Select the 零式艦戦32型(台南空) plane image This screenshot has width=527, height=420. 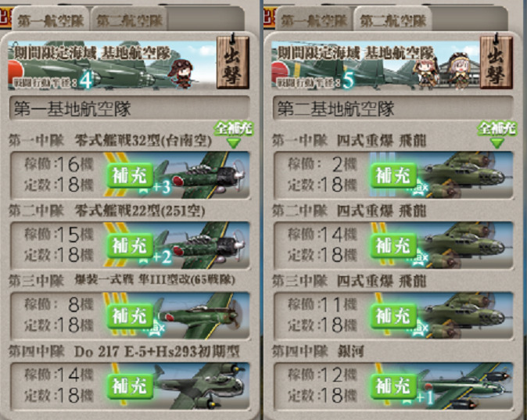pos(202,175)
